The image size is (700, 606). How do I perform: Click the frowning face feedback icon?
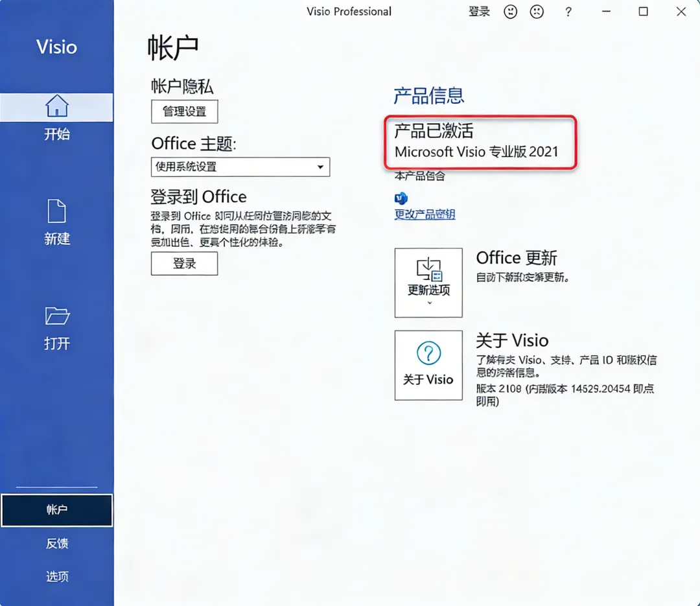(x=537, y=12)
